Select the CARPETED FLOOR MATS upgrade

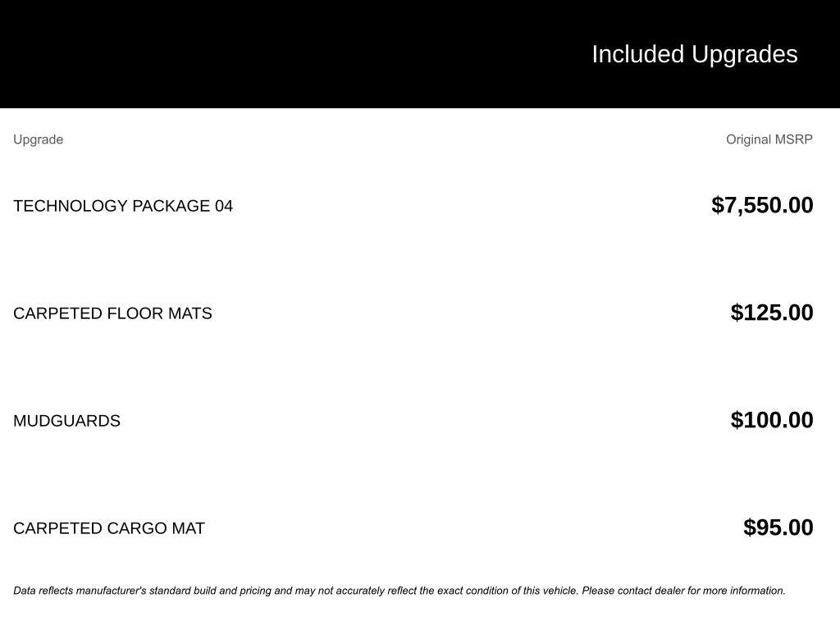112,313
